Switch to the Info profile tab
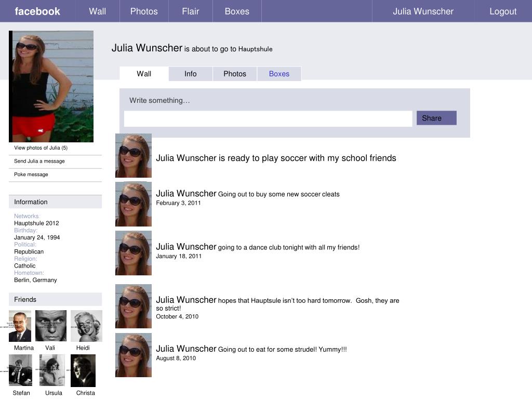The width and height of the screenshot is (532, 399). [x=190, y=74]
